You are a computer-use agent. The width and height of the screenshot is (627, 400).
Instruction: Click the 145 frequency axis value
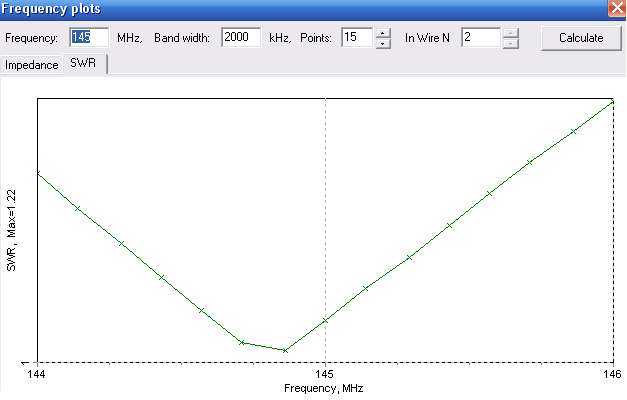point(324,374)
